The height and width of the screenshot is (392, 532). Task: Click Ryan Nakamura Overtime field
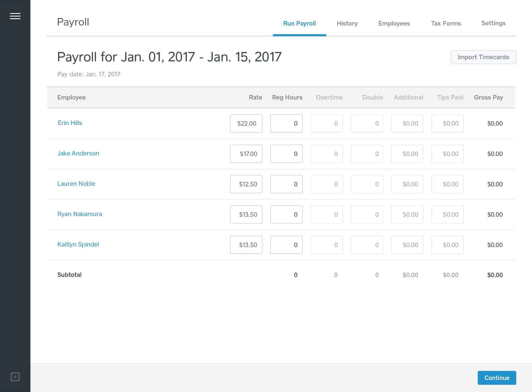coord(327,214)
